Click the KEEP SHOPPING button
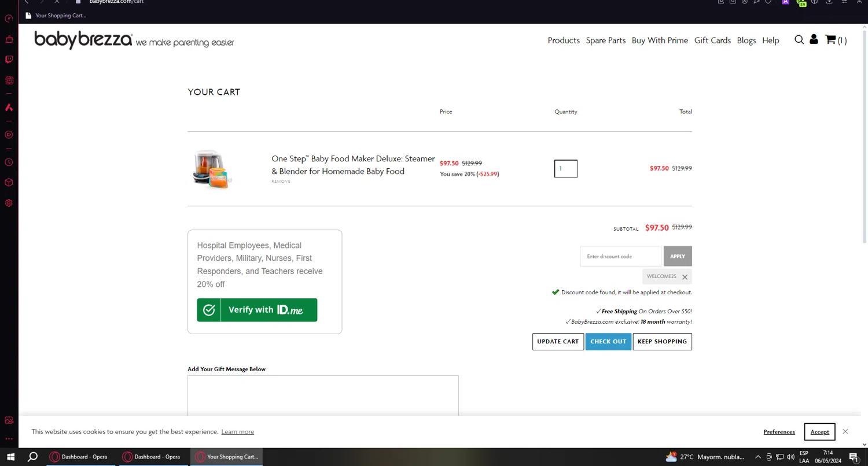This screenshot has width=868, height=466. [662, 342]
